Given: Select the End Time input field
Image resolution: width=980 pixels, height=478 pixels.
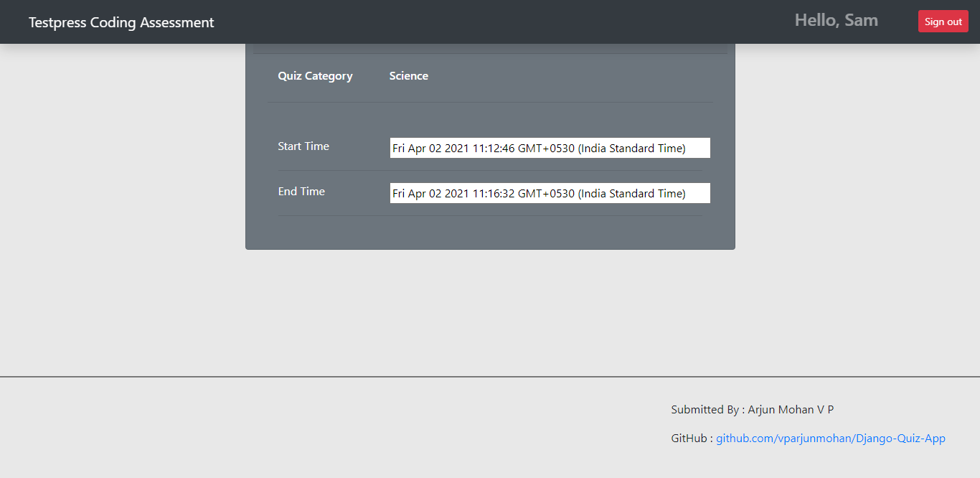Looking at the screenshot, I should [549, 192].
